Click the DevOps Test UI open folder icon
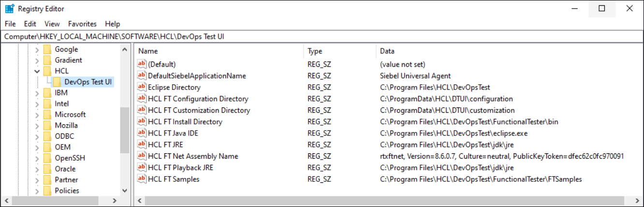 tap(57, 82)
